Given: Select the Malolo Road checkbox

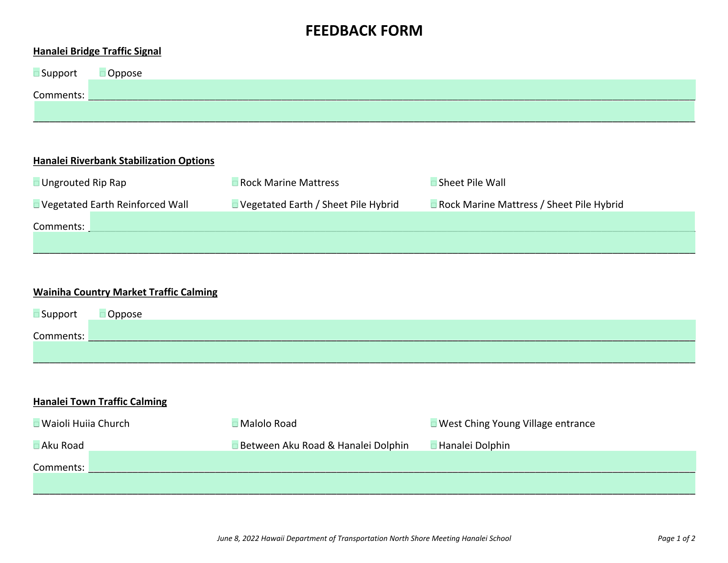Looking at the screenshot, I should pyautogui.click(x=235, y=423).
